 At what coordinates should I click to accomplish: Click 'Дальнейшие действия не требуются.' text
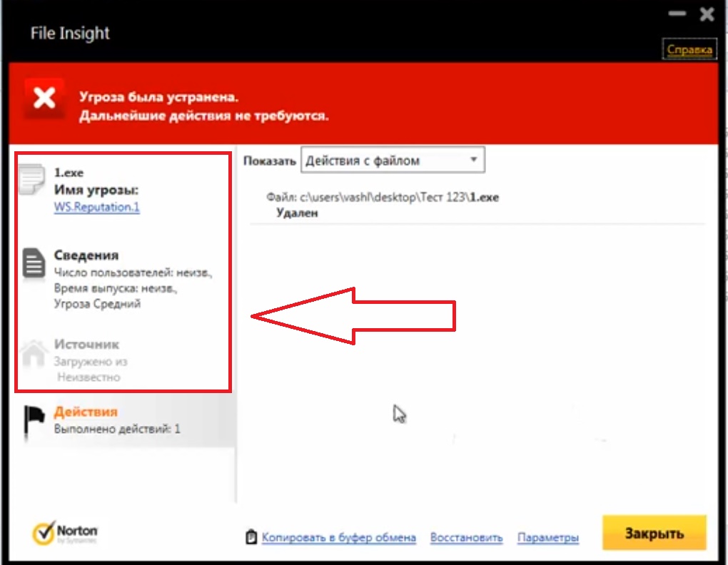point(203,116)
